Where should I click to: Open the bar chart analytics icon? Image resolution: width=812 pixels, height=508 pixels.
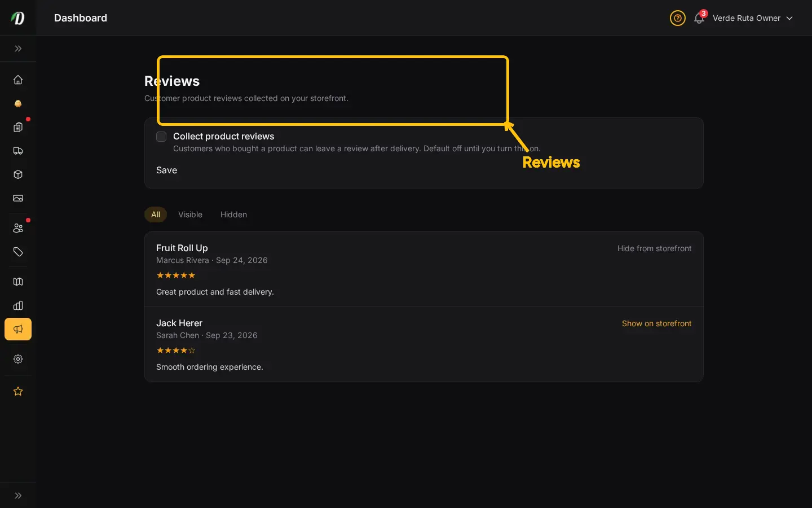[18, 305]
